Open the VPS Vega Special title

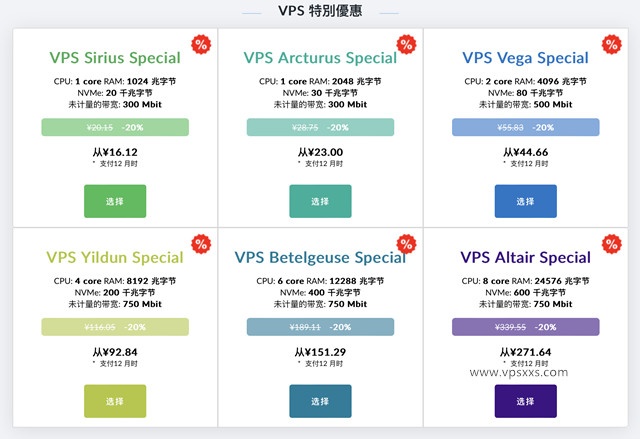(526, 58)
